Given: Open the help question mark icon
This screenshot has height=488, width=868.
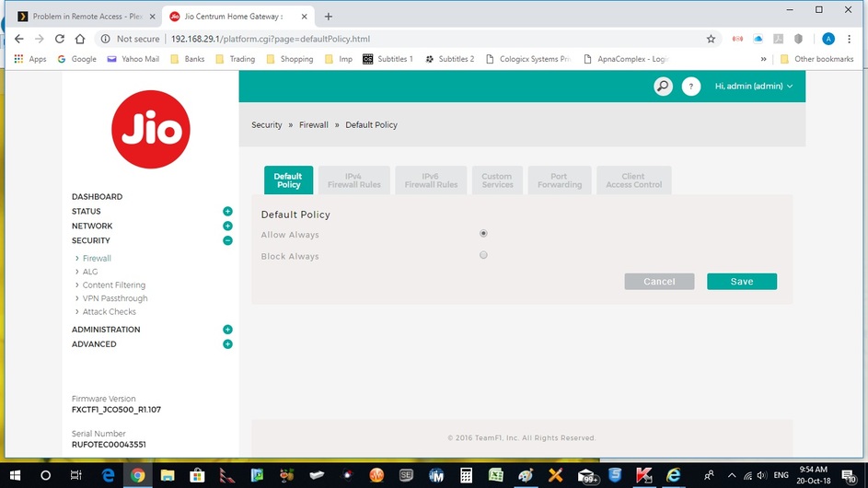Looking at the screenshot, I should pyautogui.click(x=691, y=87).
